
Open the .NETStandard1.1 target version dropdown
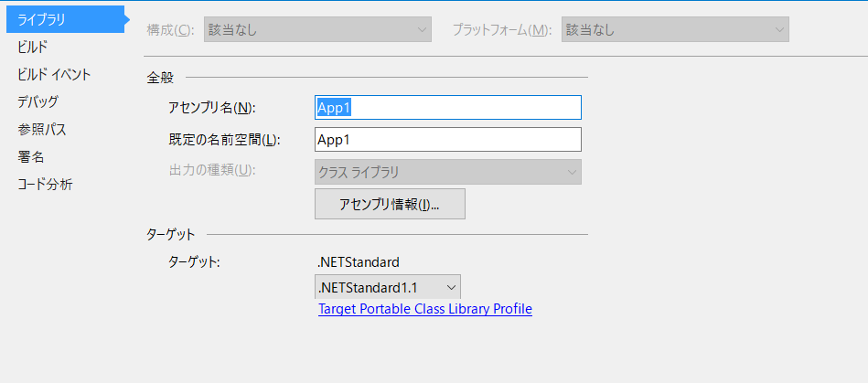[388, 287]
